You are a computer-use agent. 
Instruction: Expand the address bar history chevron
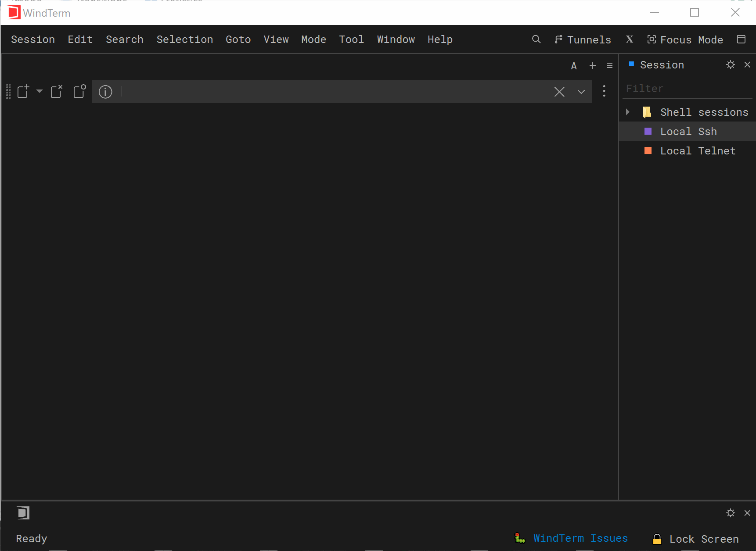click(581, 92)
